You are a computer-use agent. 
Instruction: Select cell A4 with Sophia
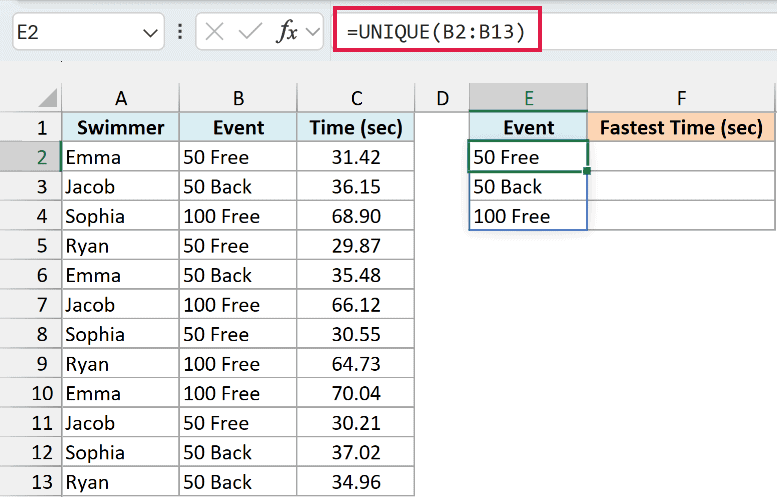pos(120,216)
